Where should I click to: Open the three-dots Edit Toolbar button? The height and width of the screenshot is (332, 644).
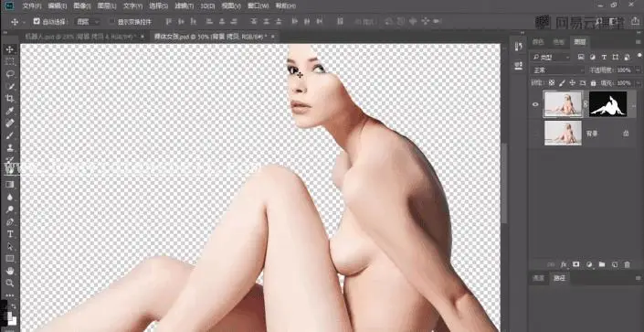(x=10, y=295)
